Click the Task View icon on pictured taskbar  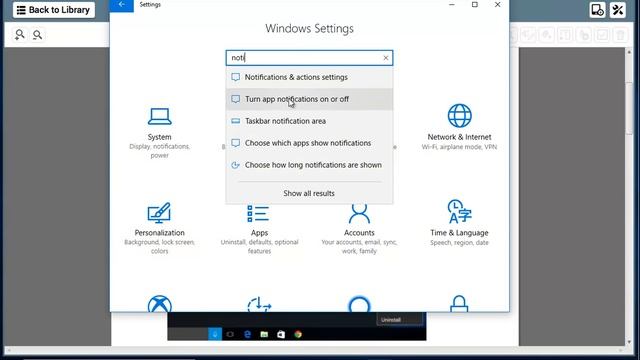230,334
